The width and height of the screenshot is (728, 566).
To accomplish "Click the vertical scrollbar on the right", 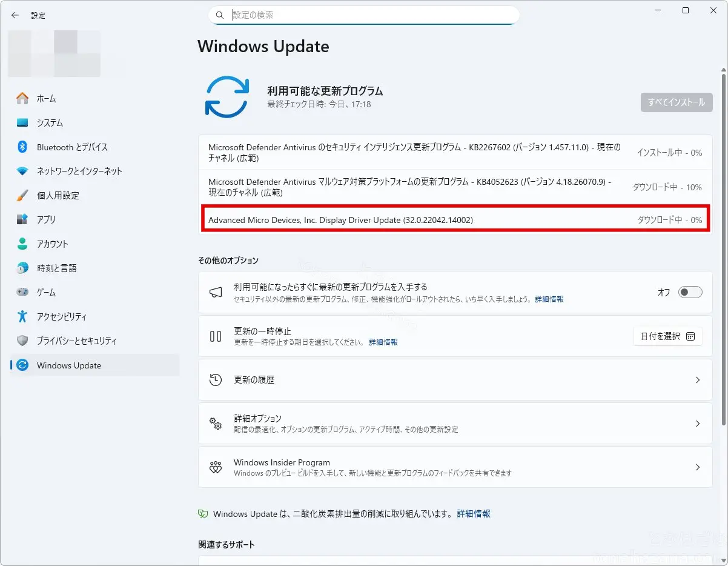I will pyautogui.click(x=724, y=248).
